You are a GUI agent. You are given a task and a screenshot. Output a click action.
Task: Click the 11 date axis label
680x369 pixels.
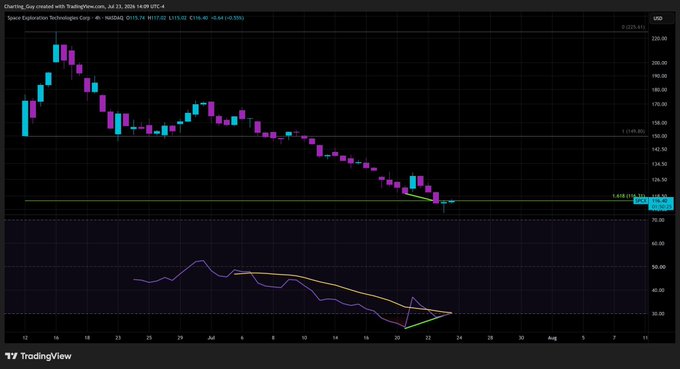645,338
